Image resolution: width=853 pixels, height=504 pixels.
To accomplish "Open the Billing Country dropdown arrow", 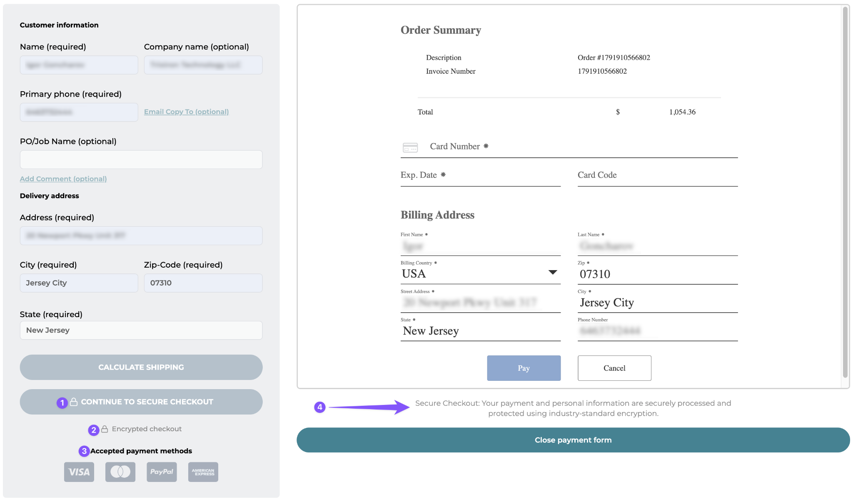I will 553,272.
